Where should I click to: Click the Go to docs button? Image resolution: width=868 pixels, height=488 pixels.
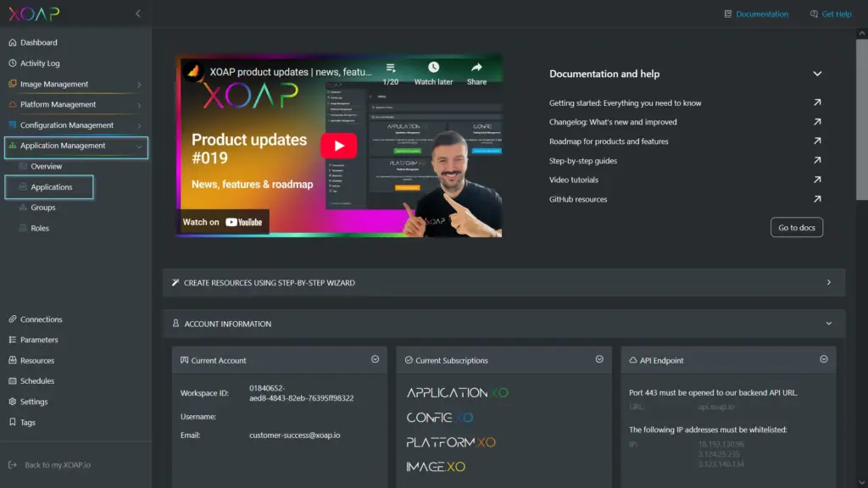coord(797,228)
